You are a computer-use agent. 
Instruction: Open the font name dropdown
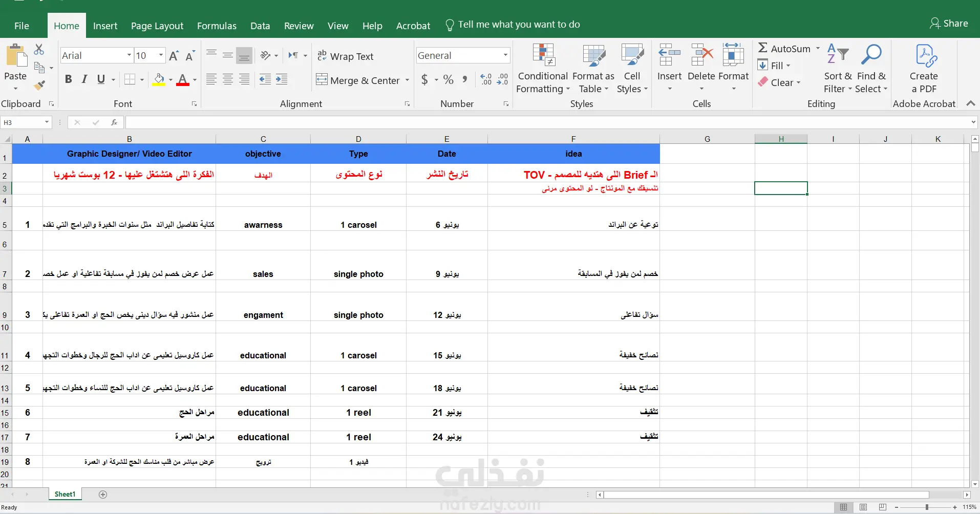tap(130, 55)
